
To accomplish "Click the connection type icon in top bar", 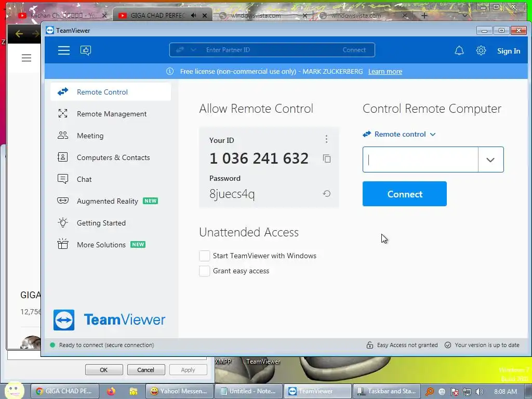I will (x=180, y=50).
